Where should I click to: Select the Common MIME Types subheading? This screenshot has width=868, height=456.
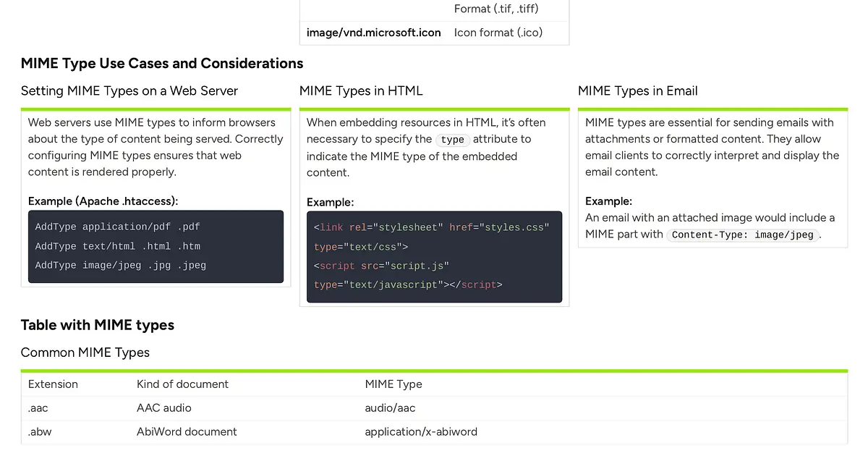point(85,352)
